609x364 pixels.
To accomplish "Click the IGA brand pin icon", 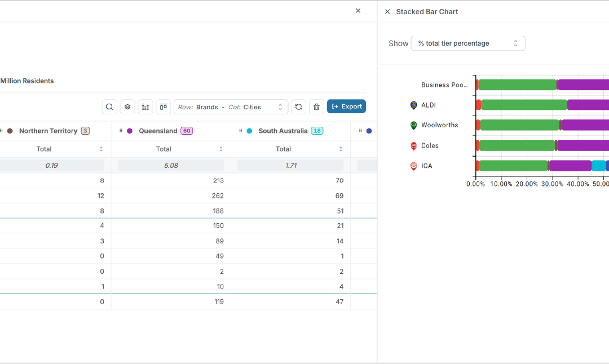I will coord(413,166).
